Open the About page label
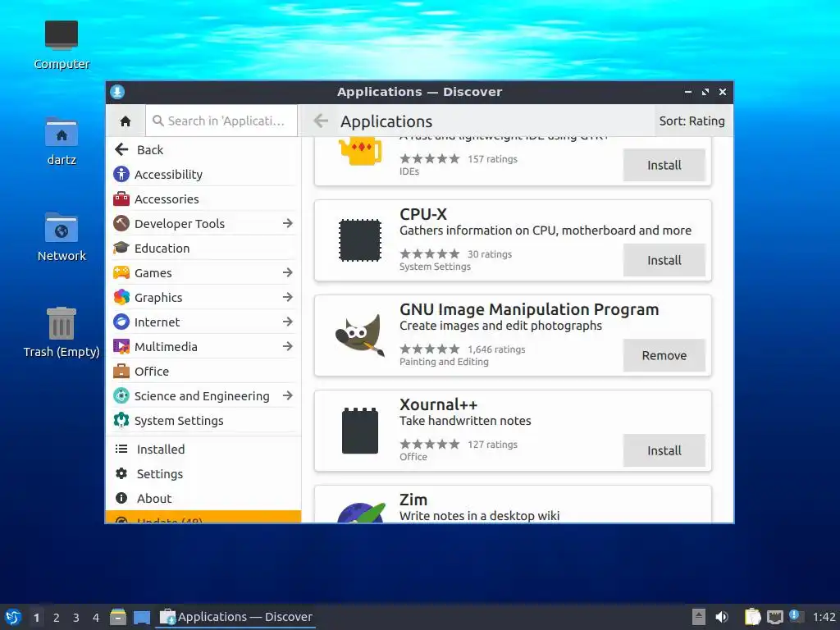The image size is (840, 630). (154, 499)
